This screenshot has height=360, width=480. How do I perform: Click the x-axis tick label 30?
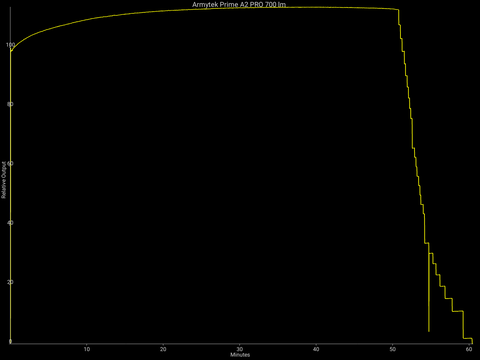click(x=240, y=349)
